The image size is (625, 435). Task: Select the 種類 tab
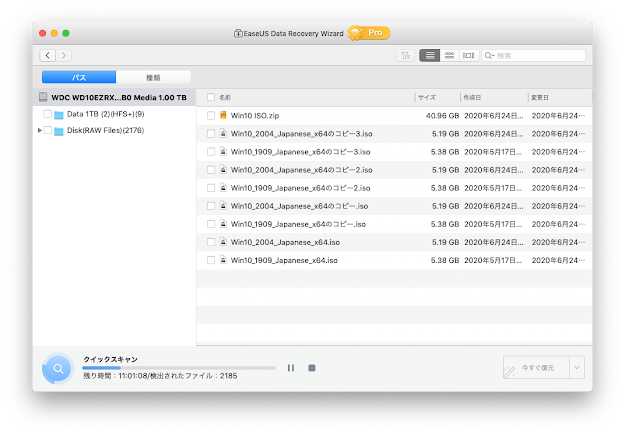pyautogui.click(x=153, y=77)
